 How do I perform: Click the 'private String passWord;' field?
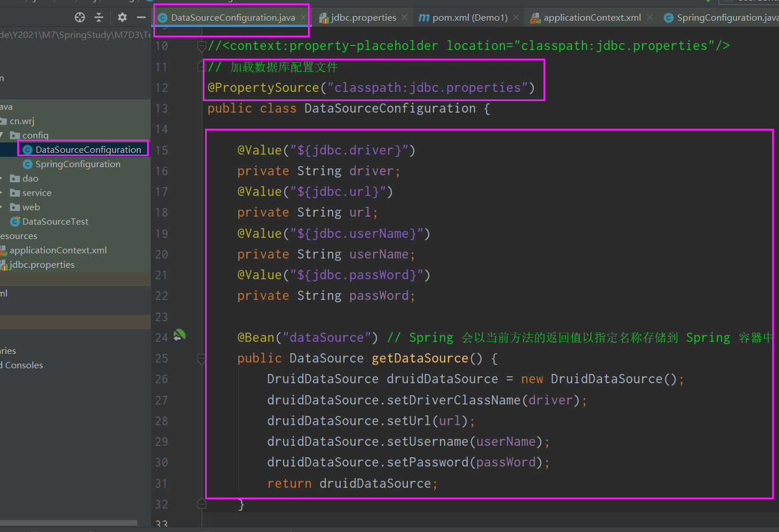[326, 296]
